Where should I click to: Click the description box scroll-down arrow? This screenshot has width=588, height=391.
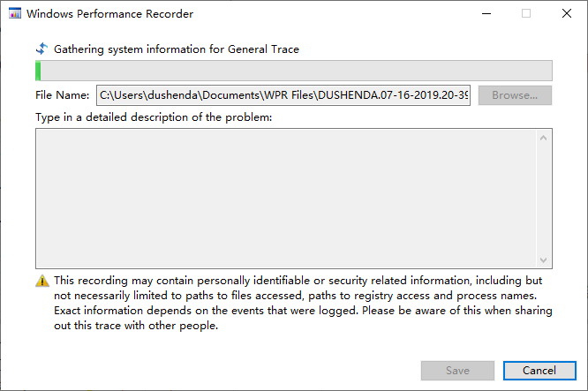(545, 259)
